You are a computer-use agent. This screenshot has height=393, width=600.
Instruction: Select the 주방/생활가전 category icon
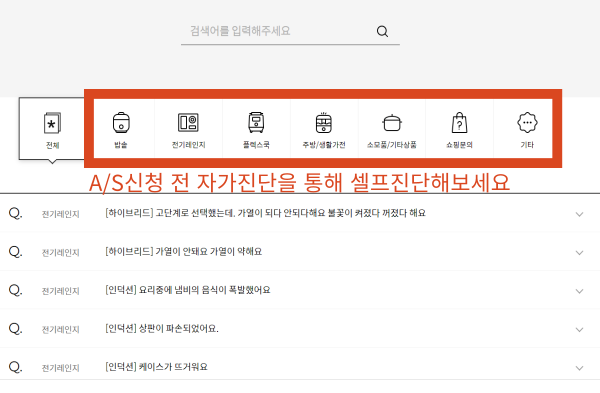(x=324, y=122)
